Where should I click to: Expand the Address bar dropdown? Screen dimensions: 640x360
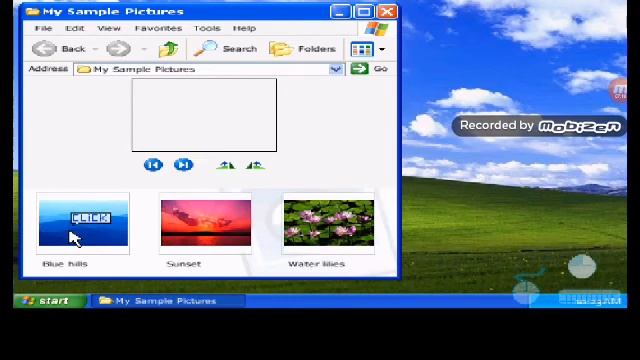click(336, 69)
